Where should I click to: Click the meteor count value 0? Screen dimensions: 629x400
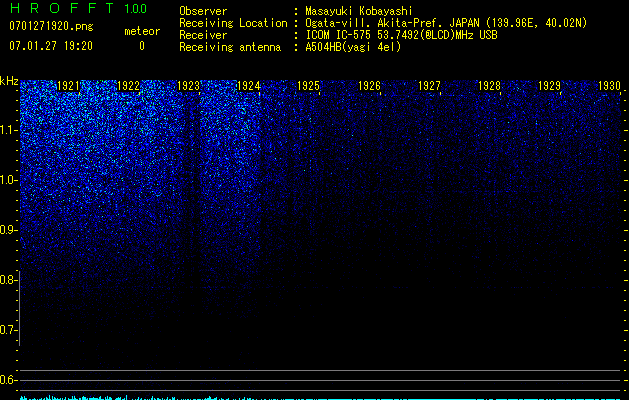coord(142,46)
